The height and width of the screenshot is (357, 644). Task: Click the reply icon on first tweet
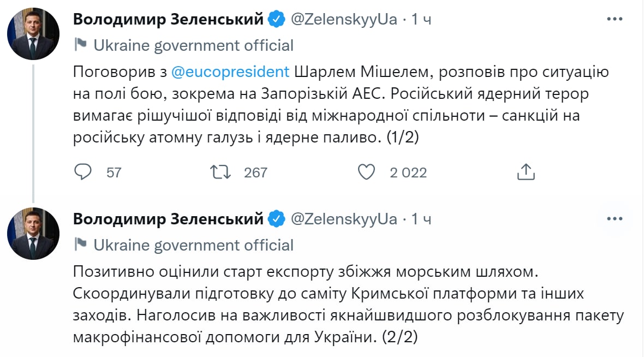coord(82,172)
